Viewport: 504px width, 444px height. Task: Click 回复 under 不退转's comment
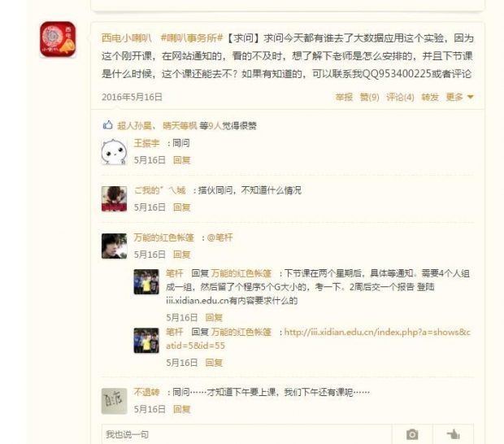(182, 409)
